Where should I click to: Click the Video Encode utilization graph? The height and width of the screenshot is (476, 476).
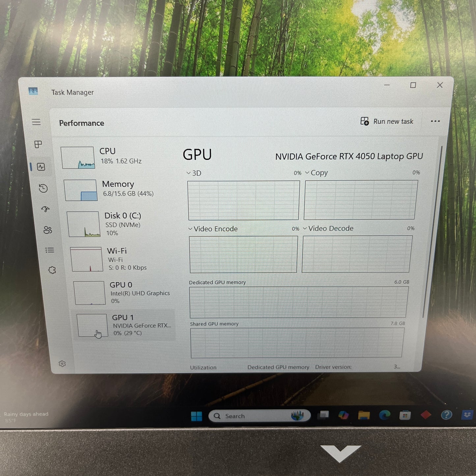(244, 254)
